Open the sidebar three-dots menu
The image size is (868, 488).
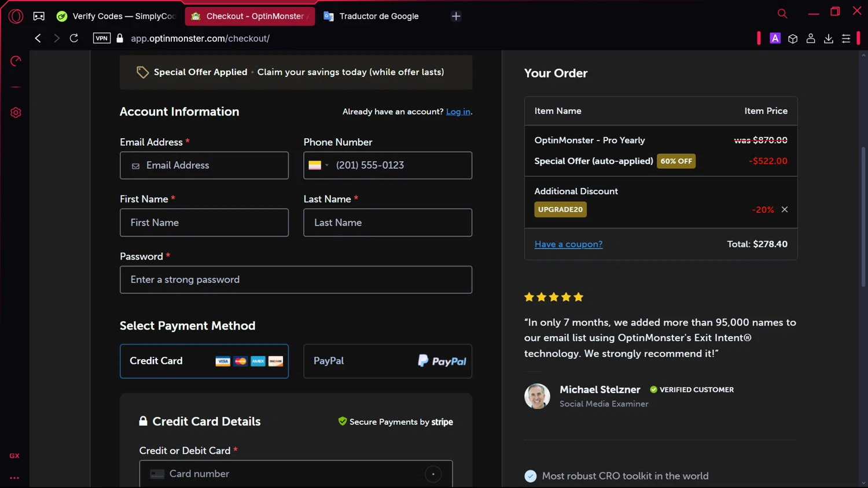tap(14, 478)
